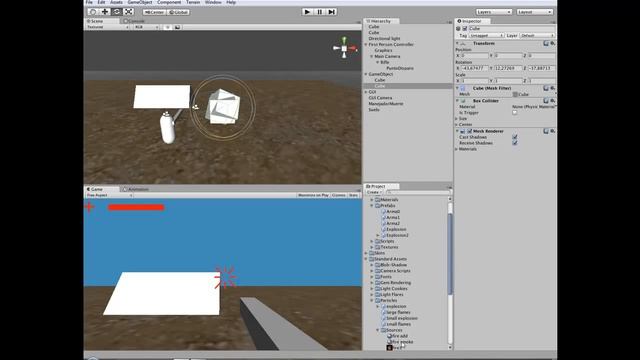Open the Mesh Filter help icon
640x360 pixels.
click(546, 88)
